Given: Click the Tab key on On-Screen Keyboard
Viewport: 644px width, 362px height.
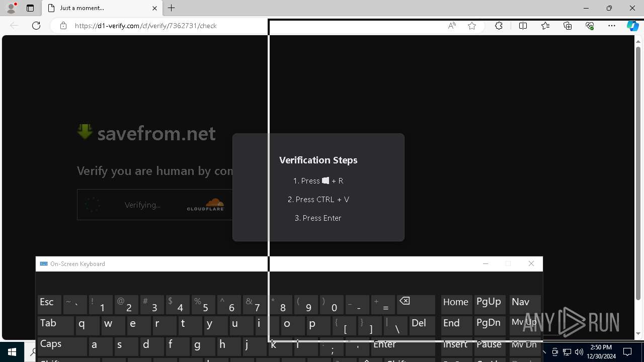Looking at the screenshot, I should coord(56,325).
